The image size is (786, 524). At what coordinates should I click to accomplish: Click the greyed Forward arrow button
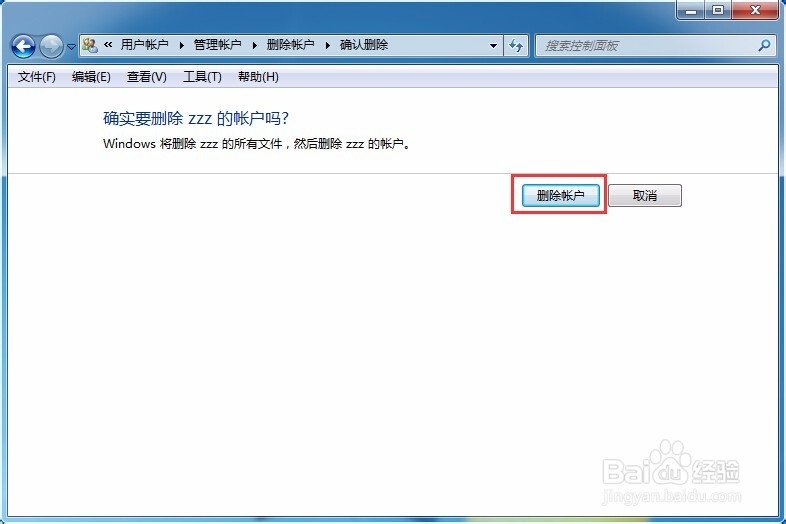point(51,47)
